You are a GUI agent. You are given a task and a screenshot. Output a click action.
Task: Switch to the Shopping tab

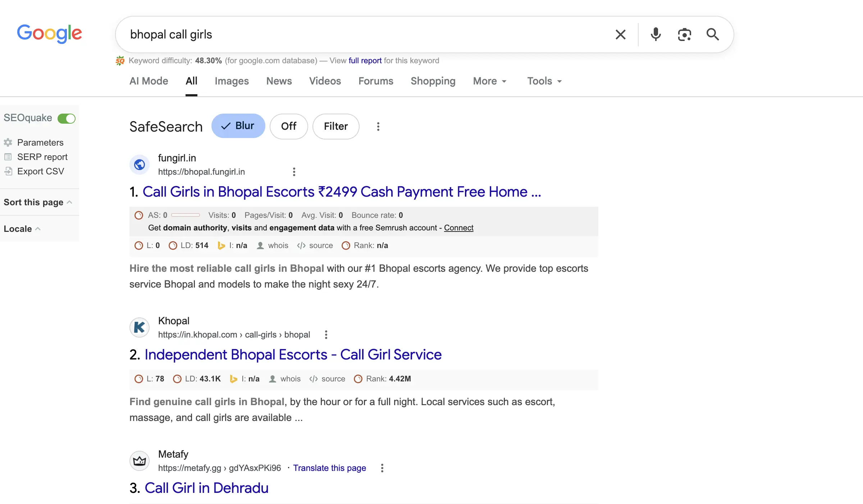click(x=433, y=81)
